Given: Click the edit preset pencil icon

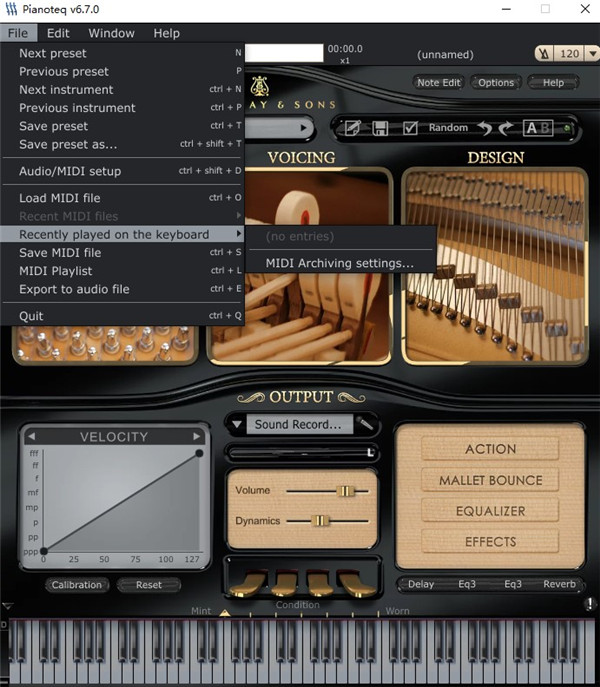Looking at the screenshot, I should [x=353, y=128].
